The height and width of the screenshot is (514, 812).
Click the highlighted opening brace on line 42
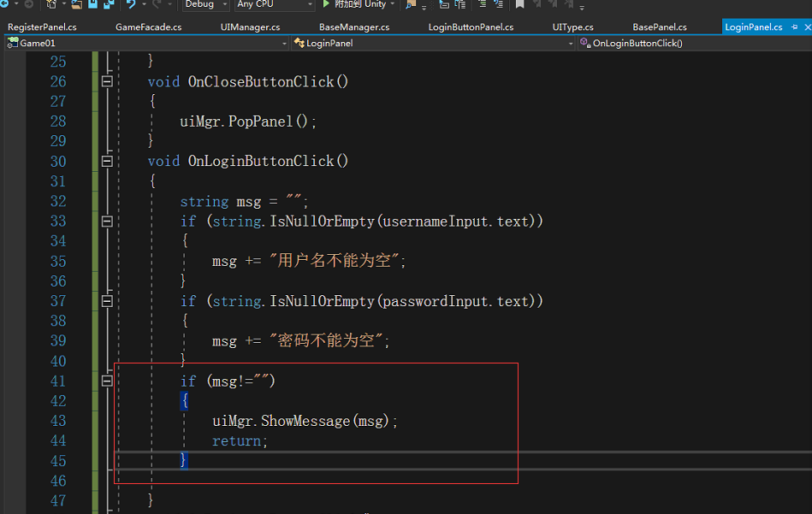[x=184, y=401]
